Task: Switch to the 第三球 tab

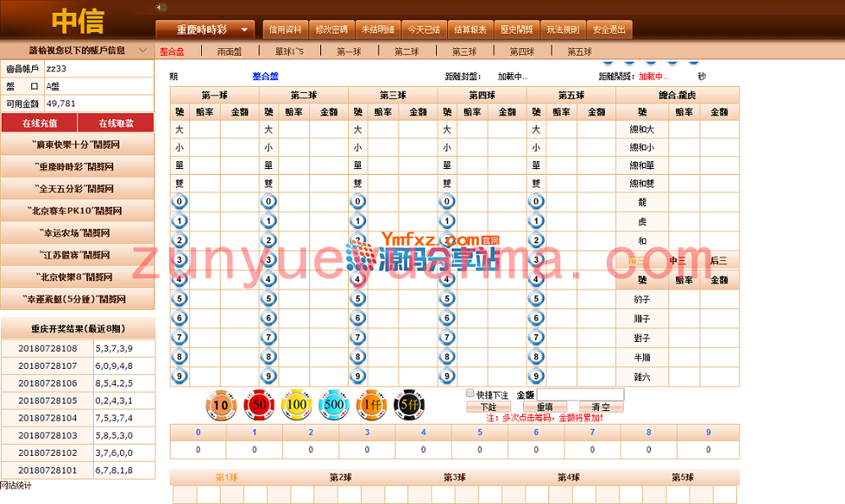Action: point(465,51)
